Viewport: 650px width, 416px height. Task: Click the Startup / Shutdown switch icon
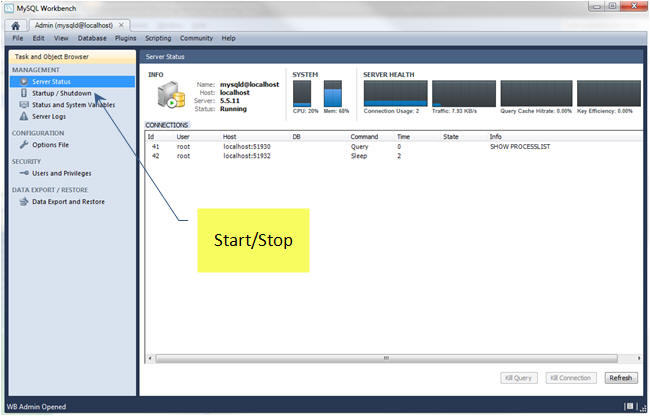coord(24,93)
